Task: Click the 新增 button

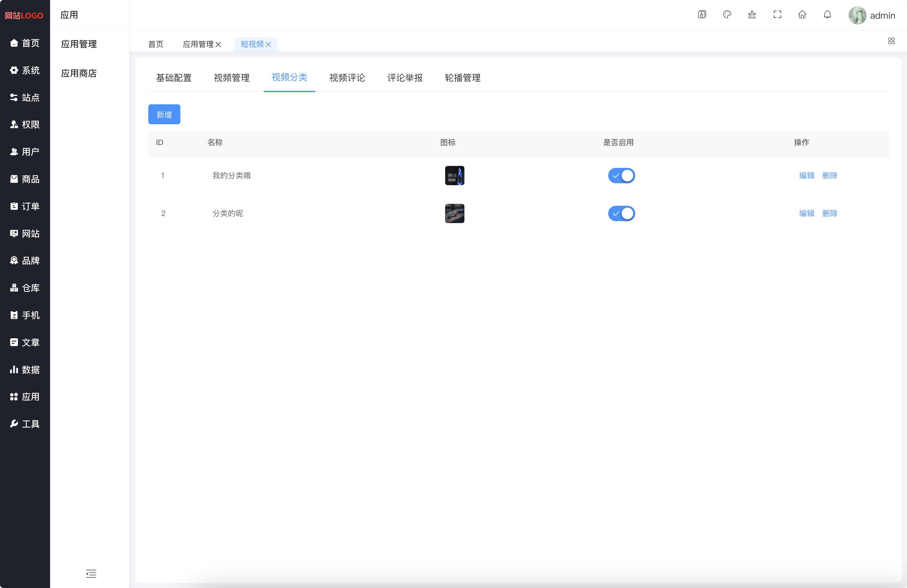Action: tap(164, 114)
